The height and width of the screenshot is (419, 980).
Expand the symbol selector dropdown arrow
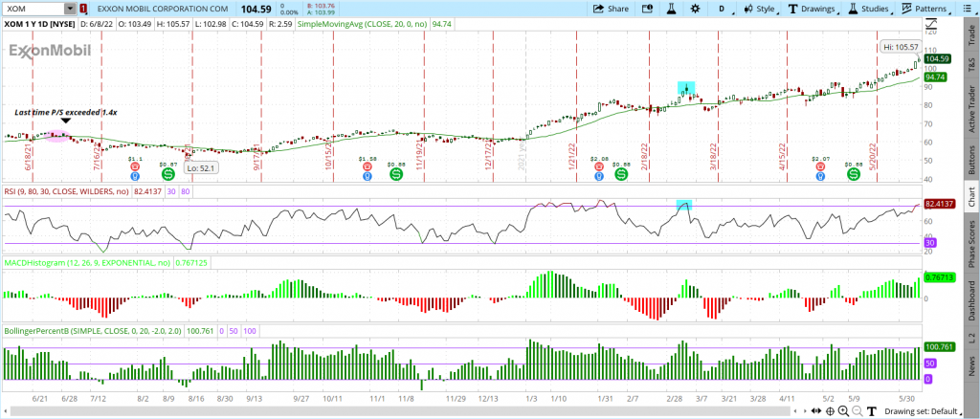pyautogui.click(x=70, y=9)
